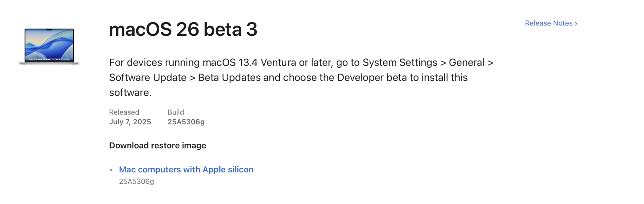Click the wallpaper on the MacBook screen image
This screenshot has width=644, height=204.
49,44
